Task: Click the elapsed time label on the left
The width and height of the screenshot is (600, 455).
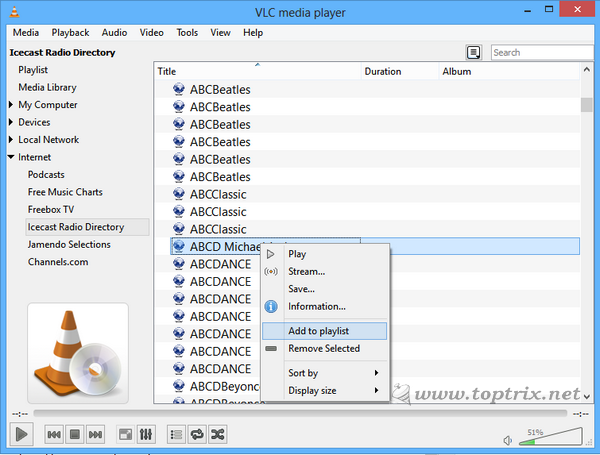Action: 20,414
